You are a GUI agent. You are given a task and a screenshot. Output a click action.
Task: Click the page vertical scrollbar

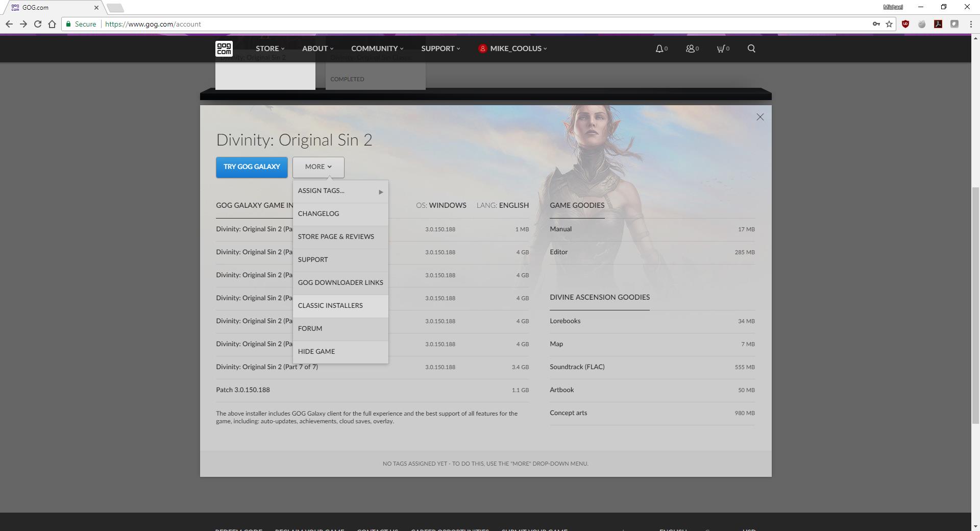975,305
